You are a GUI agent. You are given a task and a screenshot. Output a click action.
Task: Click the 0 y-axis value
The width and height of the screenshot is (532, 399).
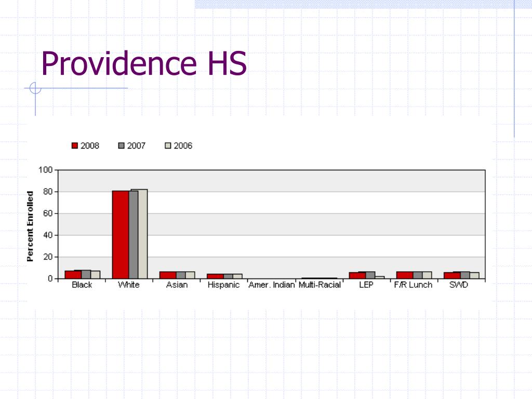(50, 278)
